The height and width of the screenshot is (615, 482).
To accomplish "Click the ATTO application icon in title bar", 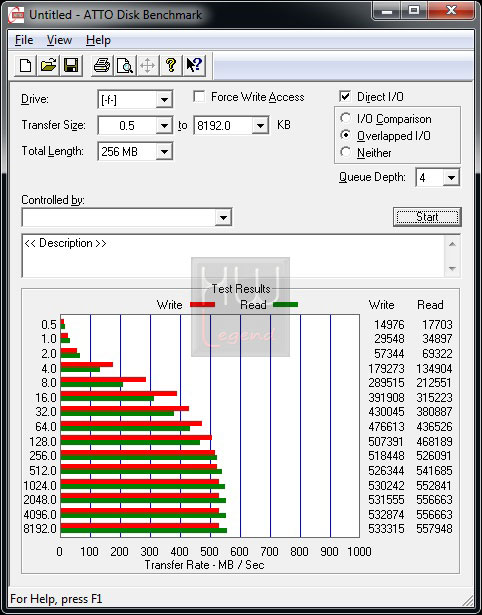I will coord(16,15).
